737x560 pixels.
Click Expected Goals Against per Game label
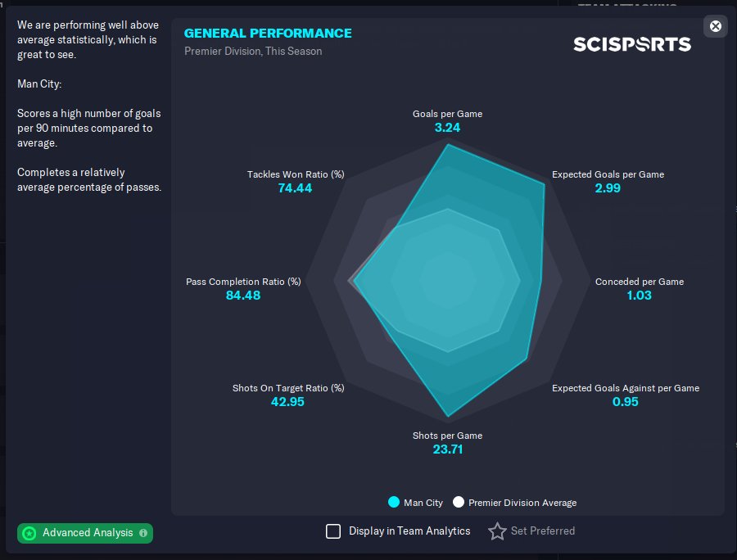tap(625, 388)
